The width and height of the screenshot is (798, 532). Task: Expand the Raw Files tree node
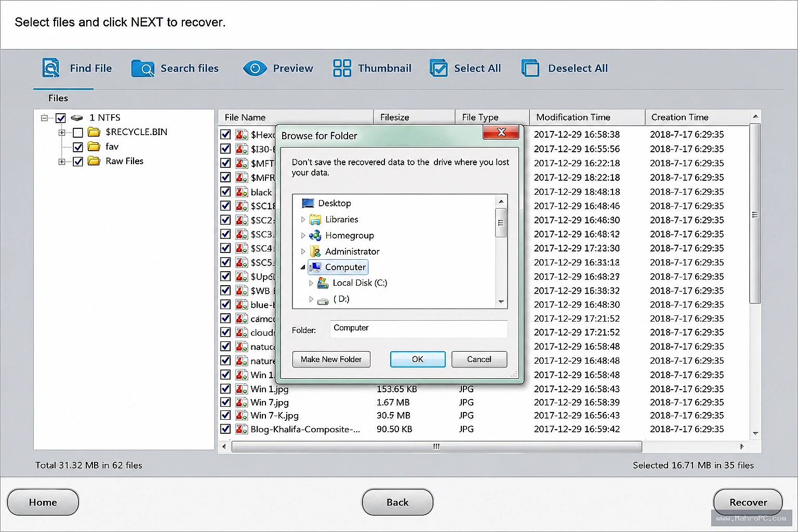click(62, 162)
